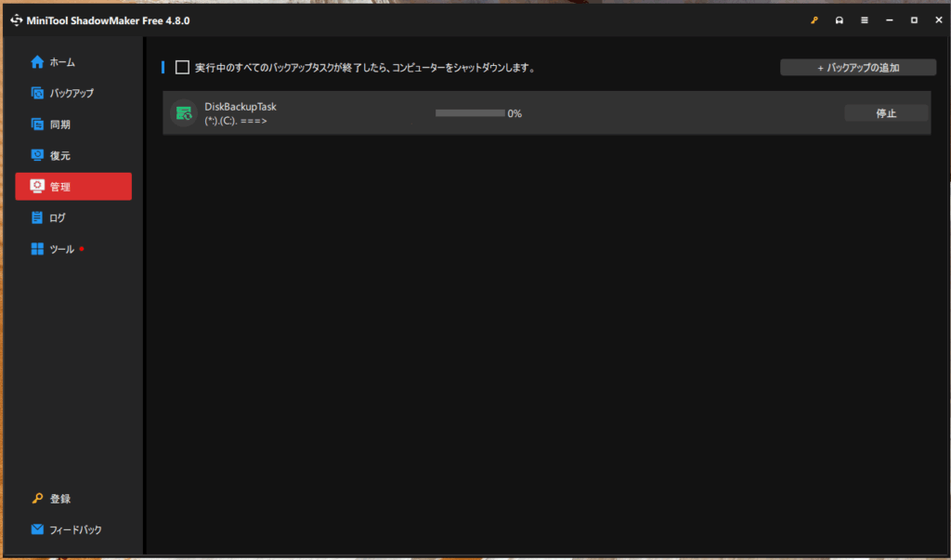951x560 pixels.
Task: Open the 復元 (Restore) page
Action: coord(59,155)
